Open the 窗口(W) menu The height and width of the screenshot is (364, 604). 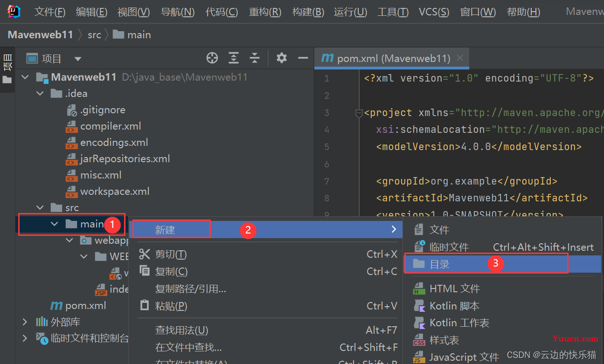[x=478, y=12]
